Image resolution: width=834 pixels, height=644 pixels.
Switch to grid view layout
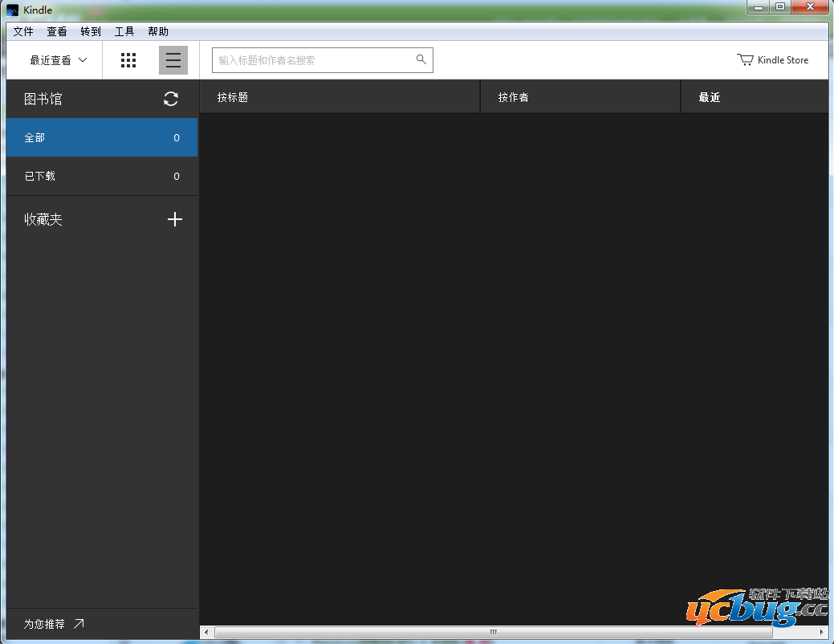tap(128, 60)
